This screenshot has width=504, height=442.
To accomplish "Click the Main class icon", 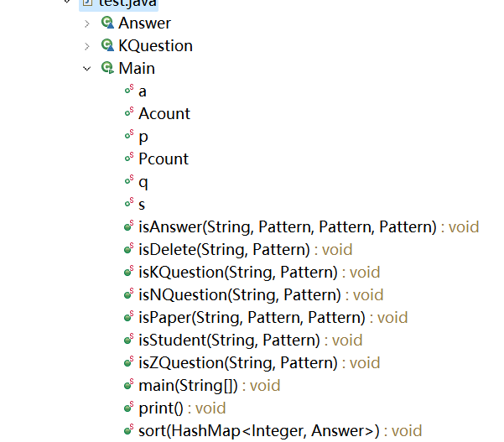I will tap(107, 68).
